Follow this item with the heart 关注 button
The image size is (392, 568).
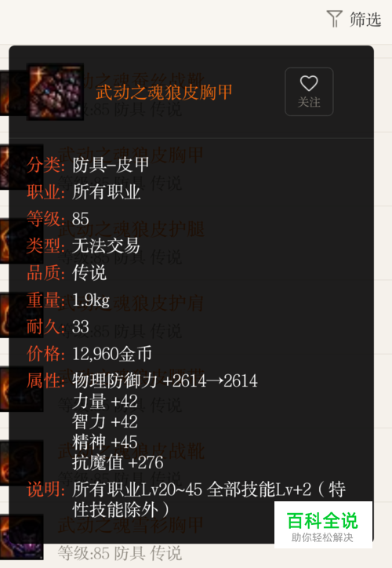(309, 92)
